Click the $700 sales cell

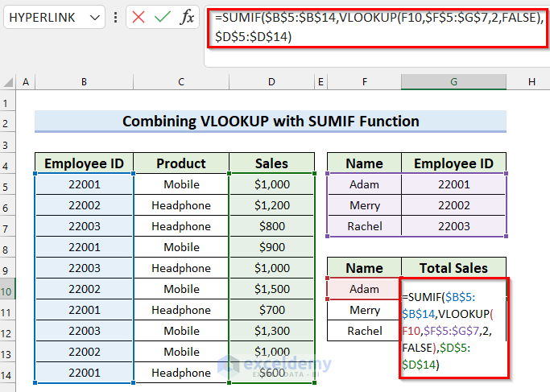tap(271, 310)
